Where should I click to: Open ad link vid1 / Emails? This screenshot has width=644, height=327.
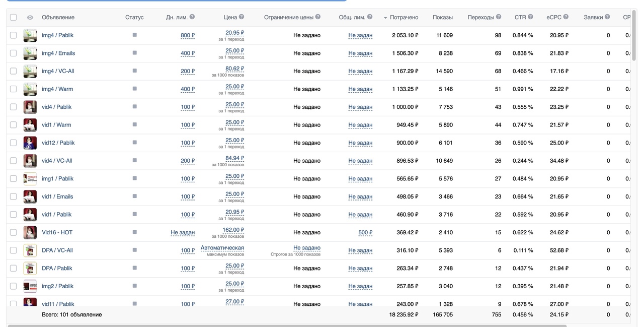[x=57, y=197]
